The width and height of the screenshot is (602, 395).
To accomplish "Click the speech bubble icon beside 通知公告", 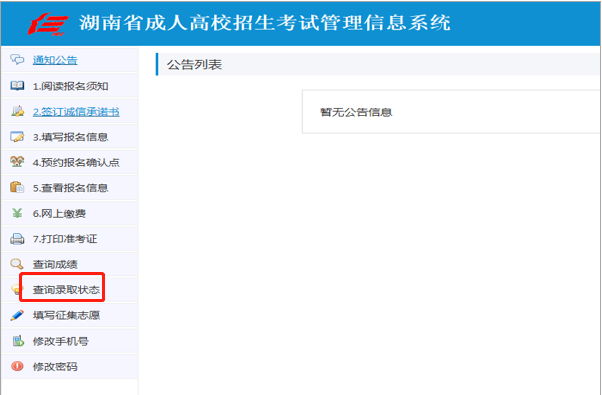I will tap(17, 60).
